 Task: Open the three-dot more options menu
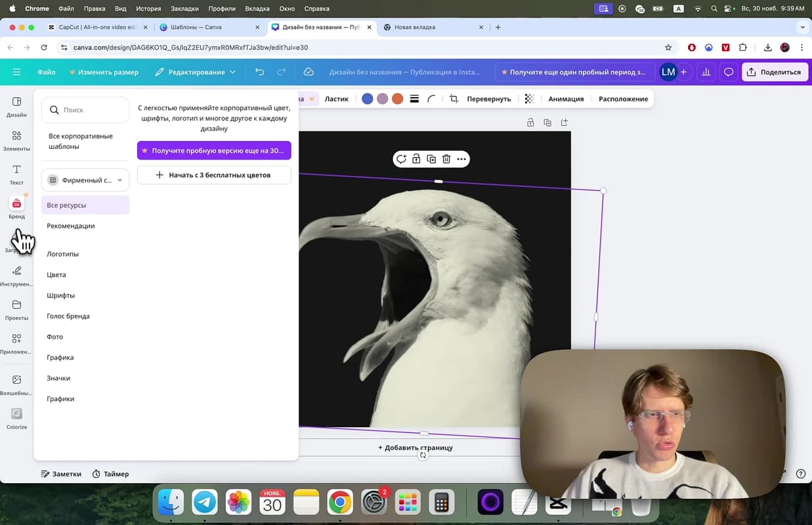tap(461, 159)
